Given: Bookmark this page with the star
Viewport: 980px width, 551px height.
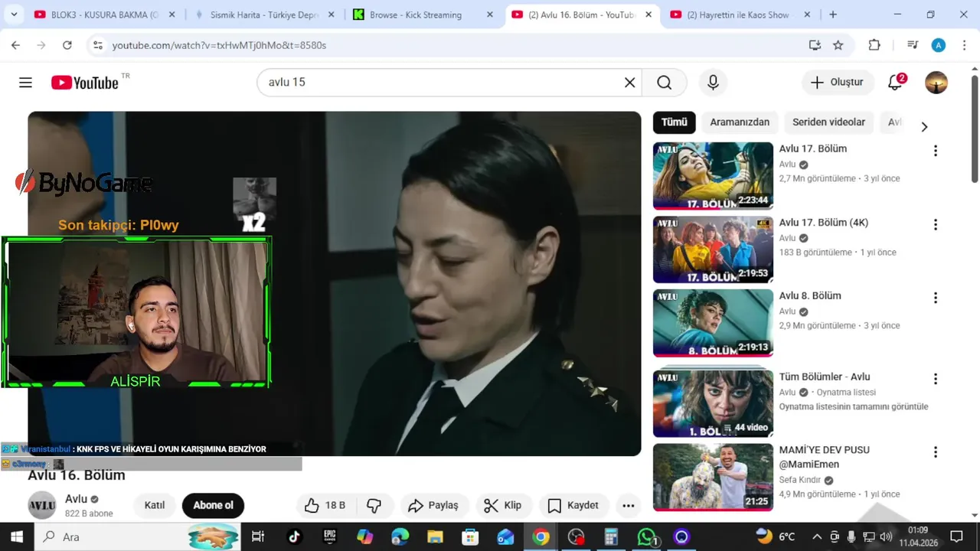Looking at the screenshot, I should tap(838, 45).
